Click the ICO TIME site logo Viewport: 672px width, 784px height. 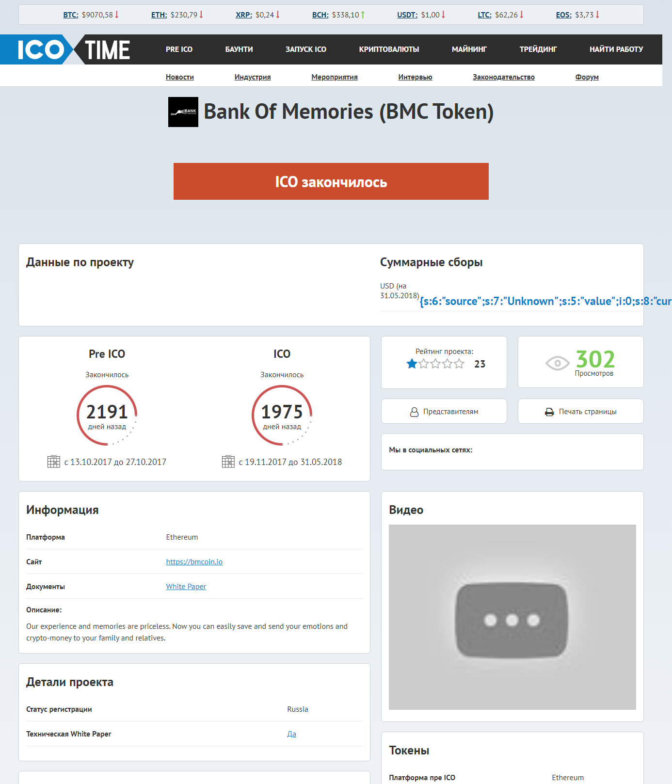pos(73,49)
